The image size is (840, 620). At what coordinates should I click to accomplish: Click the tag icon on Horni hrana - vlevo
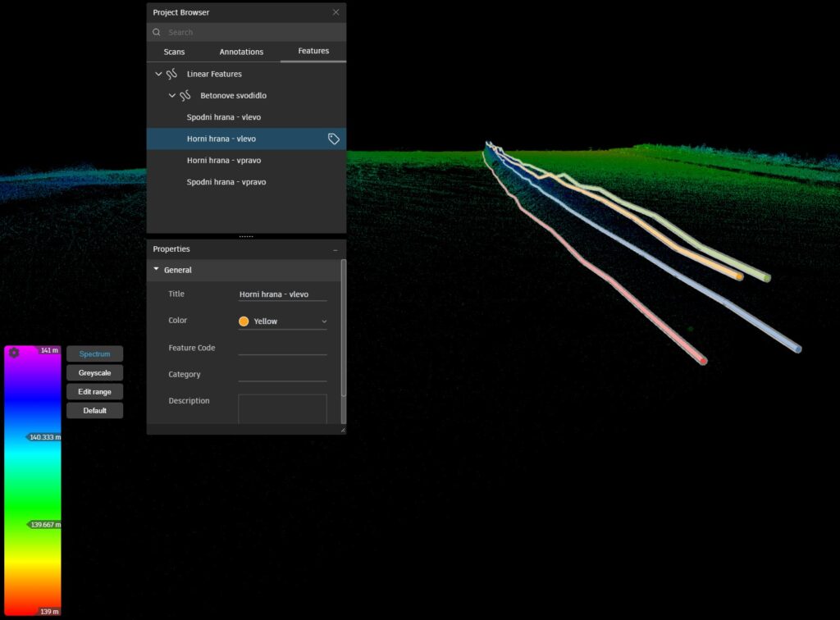[334, 139]
